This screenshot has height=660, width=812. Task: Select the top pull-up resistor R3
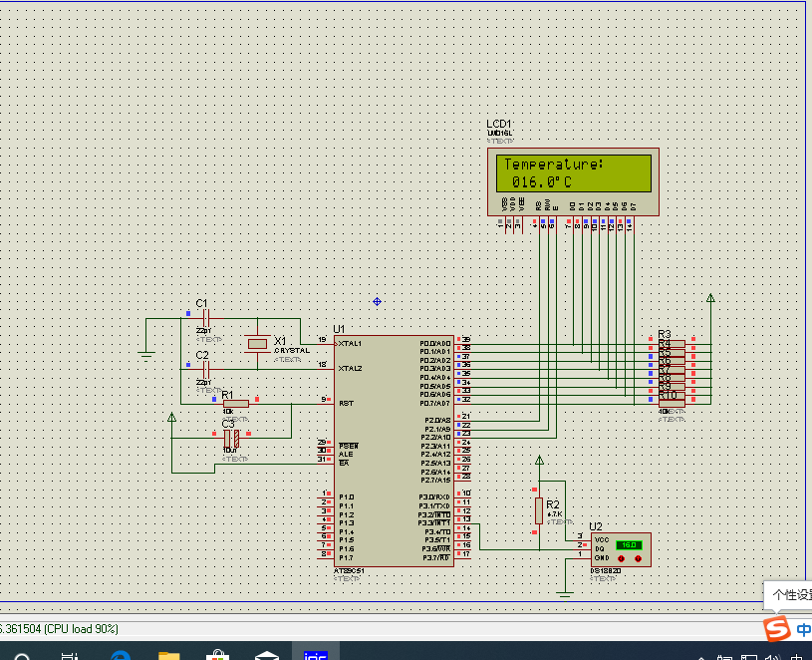672,344
